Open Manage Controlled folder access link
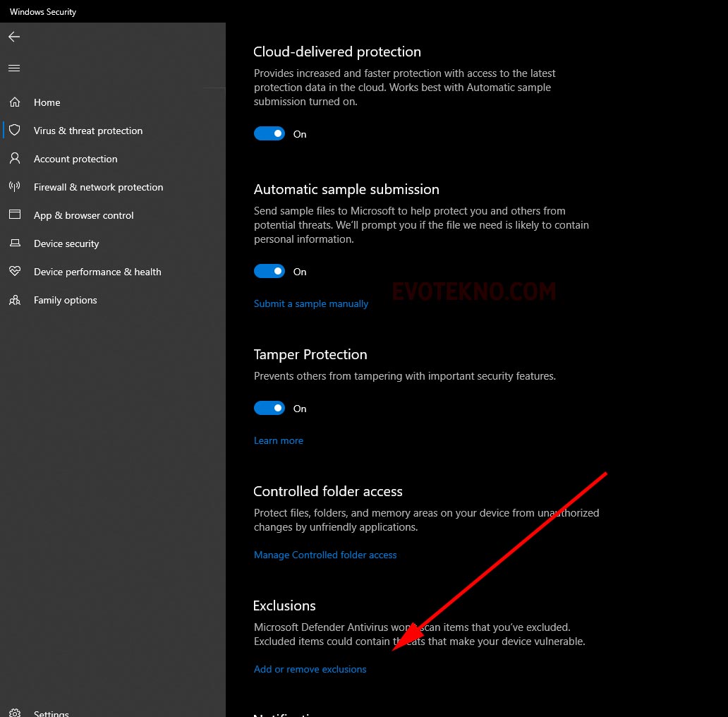The height and width of the screenshot is (717, 728). [x=325, y=555]
